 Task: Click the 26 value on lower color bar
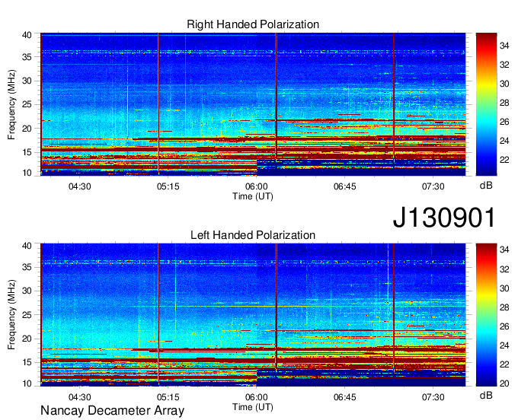[x=504, y=326]
